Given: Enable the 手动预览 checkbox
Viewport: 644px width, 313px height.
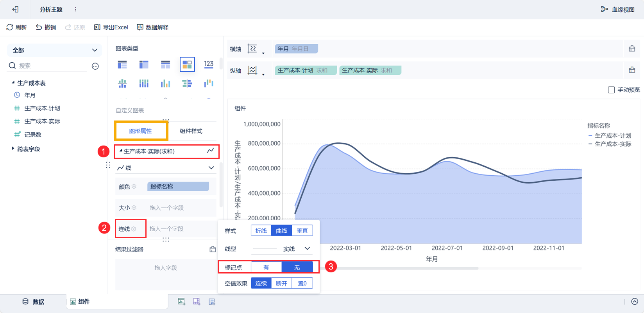Looking at the screenshot, I should pyautogui.click(x=612, y=90).
